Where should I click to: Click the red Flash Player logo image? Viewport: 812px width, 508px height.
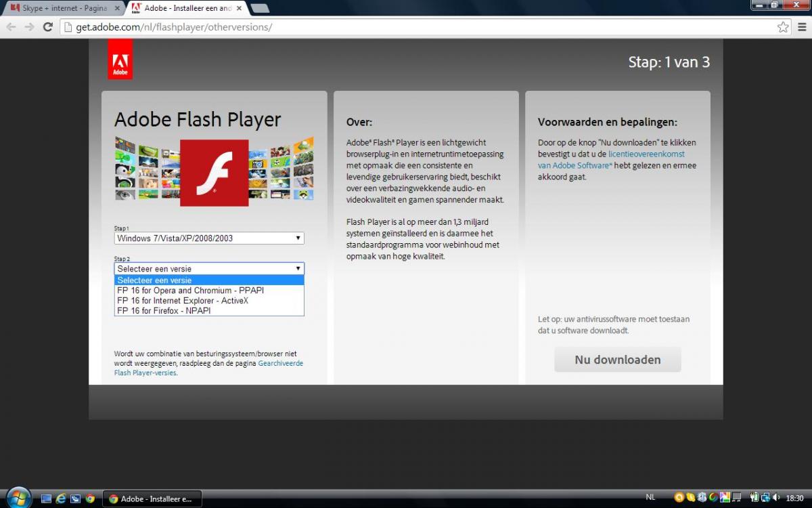215,173
